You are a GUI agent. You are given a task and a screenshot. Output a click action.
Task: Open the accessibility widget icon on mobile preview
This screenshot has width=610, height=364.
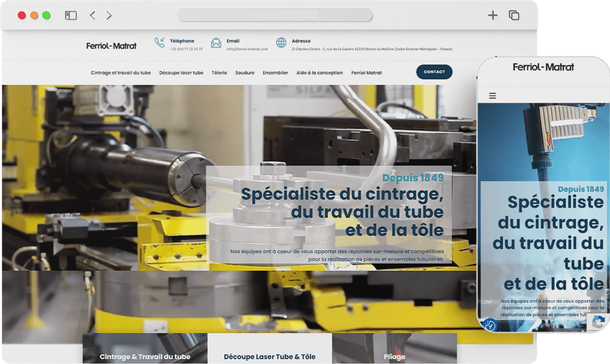pyautogui.click(x=490, y=325)
